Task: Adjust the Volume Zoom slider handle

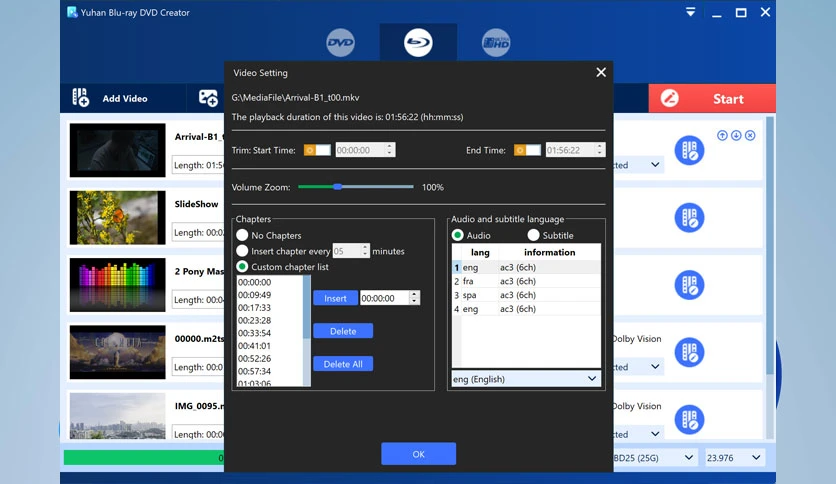Action: pyautogui.click(x=337, y=187)
